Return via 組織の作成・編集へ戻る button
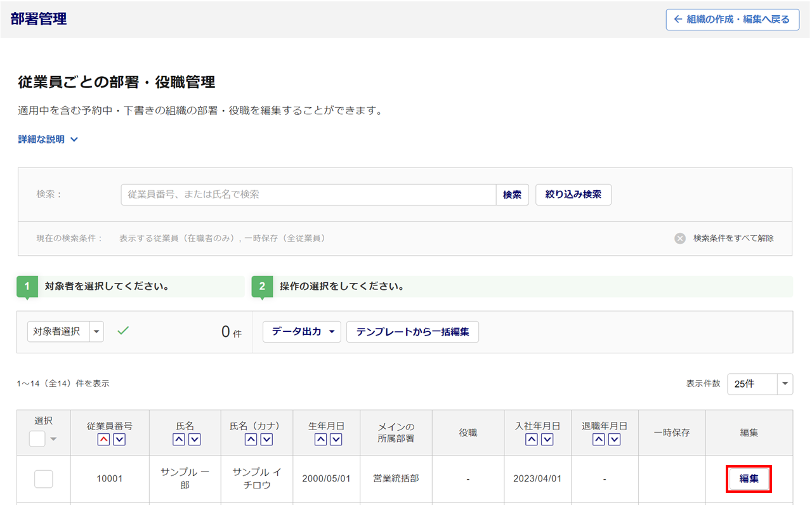The height and width of the screenshot is (505, 812). tap(732, 20)
